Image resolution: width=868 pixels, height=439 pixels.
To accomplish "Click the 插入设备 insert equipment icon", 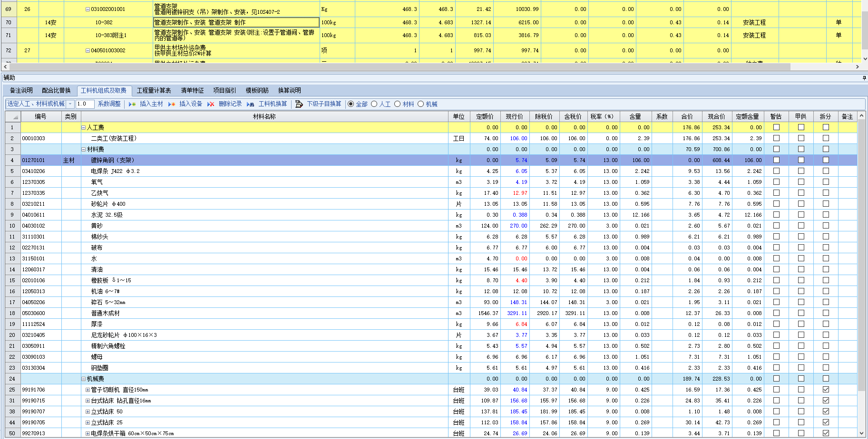I will (172, 104).
